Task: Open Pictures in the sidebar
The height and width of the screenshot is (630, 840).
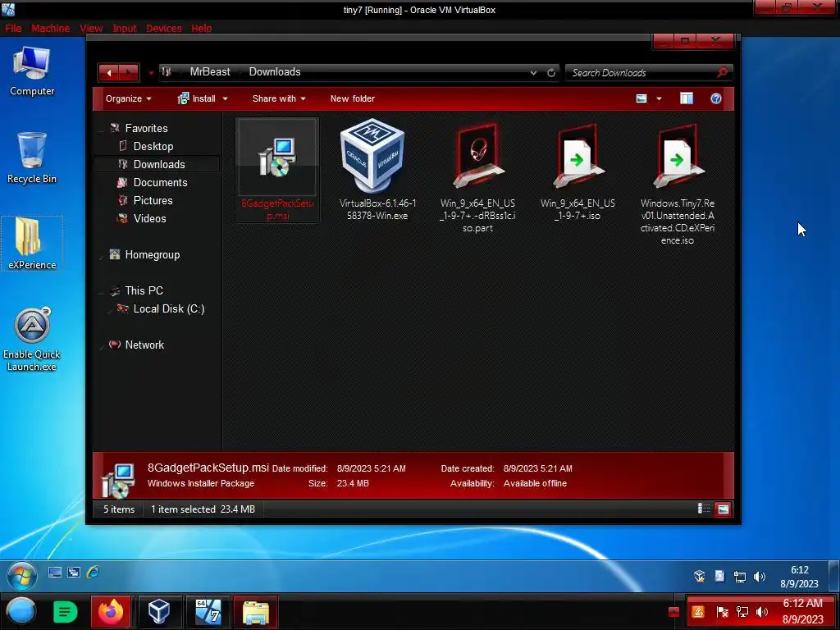Action: click(153, 200)
